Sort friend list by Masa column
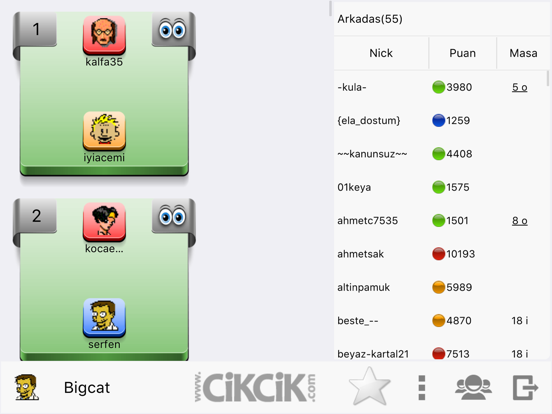This screenshot has height=414, width=552. [523, 53]
